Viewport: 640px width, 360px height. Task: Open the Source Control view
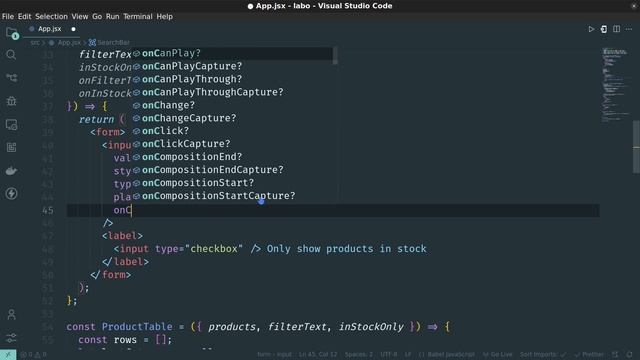(11, 78)
